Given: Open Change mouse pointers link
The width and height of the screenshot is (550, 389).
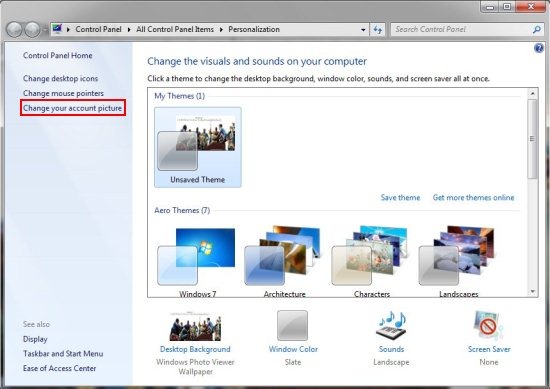Looking at the screenshot, I should pyautogui.click(x=63, y=93).
